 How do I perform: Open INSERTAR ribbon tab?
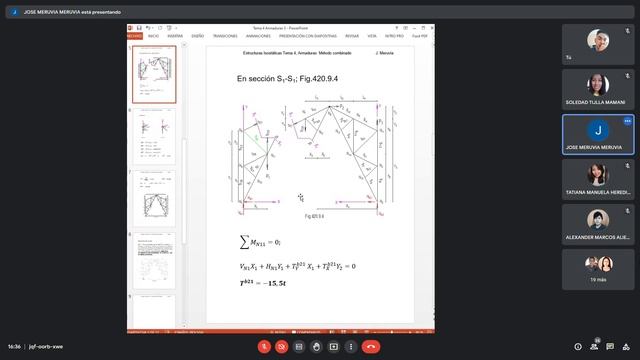click(175, 36)
